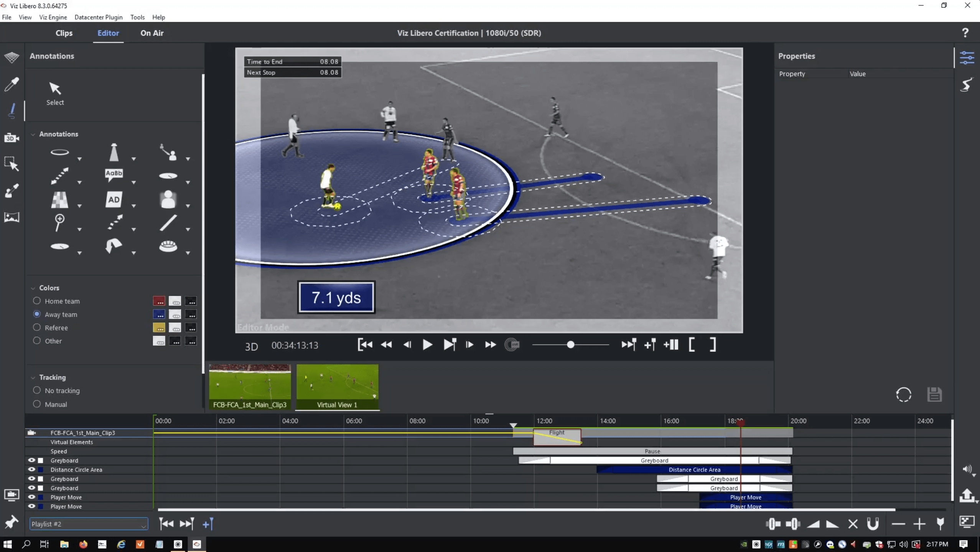980x552 pixels.
Task: Enable the No tracking option
Action: [x=37, y=390]
